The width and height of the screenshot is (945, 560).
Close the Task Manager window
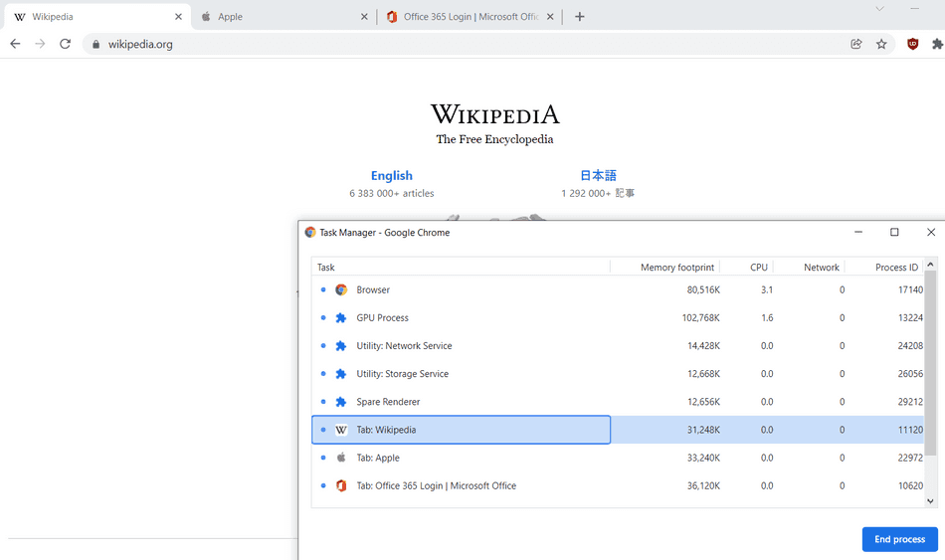pyautogui.click(x=930, y=232)
